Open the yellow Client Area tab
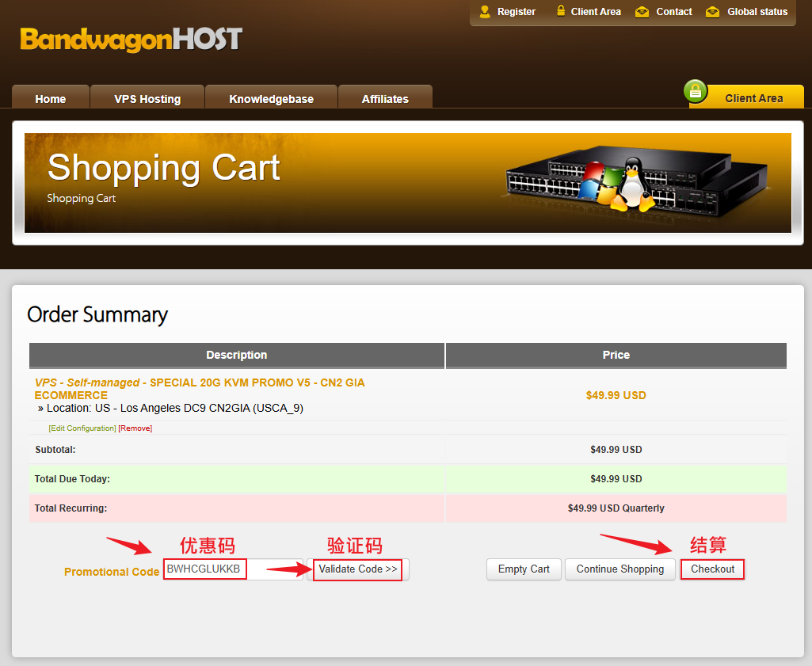 pyautogui.click(x=753, y=98)
